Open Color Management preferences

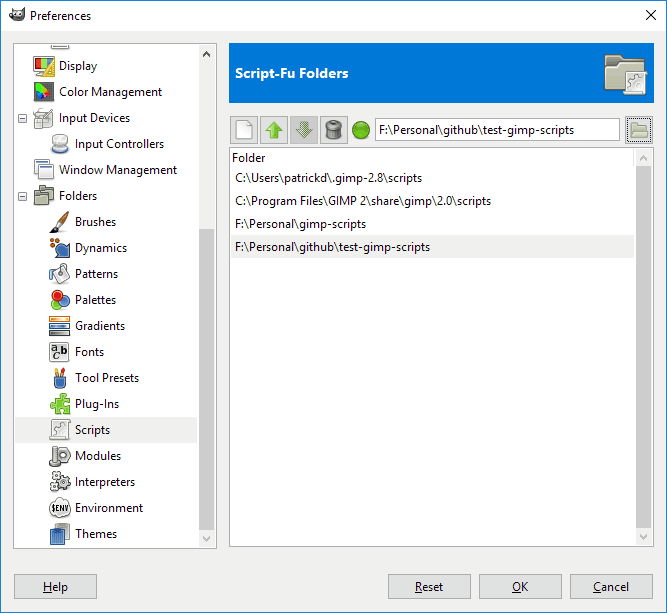pos(110,92)
